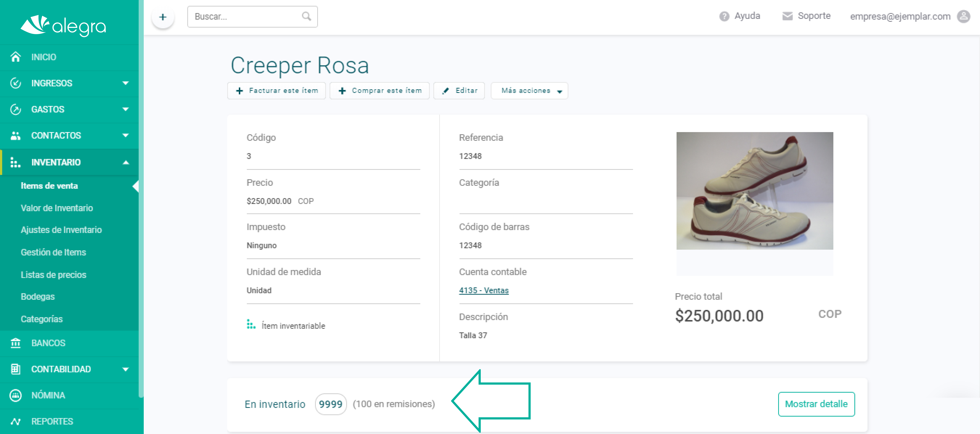Click the plus quick-create button
Image resolution: width=980 pixels, height=434 pixels.
[x=163, y=17]
